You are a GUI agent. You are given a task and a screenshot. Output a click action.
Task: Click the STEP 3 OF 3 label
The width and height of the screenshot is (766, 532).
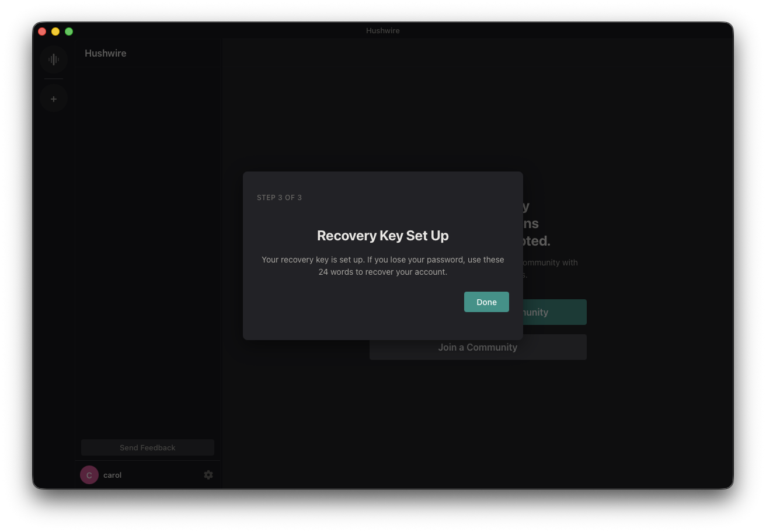[x=280, y=197]
